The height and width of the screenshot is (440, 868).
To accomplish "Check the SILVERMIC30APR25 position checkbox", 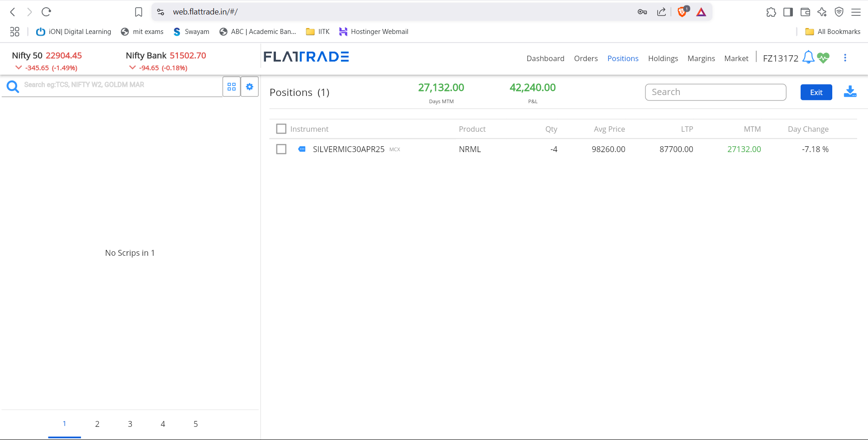I will pyautogui.click(x=281, y=149).
